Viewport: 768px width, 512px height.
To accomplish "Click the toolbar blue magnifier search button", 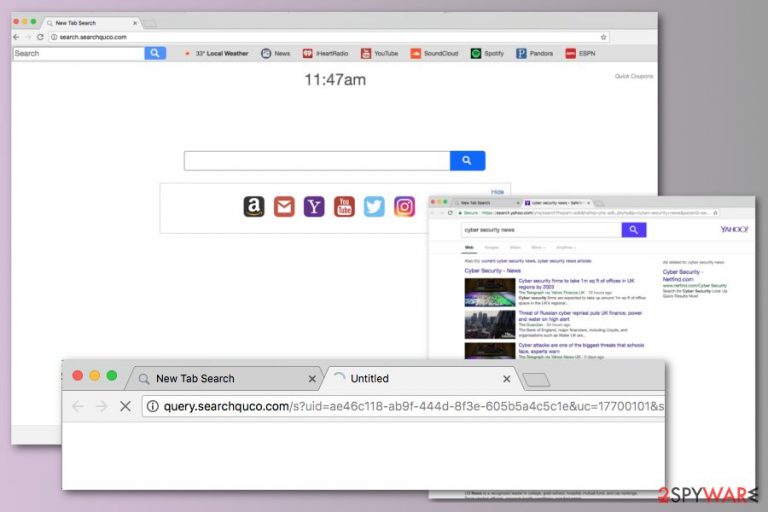I will click(155, 53).
